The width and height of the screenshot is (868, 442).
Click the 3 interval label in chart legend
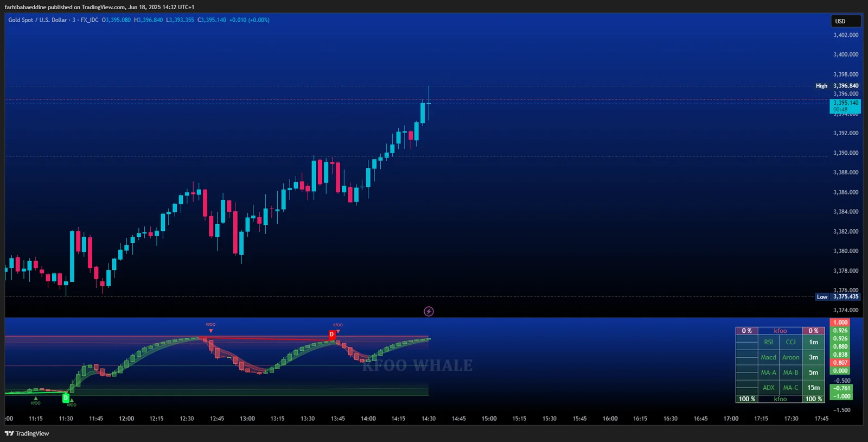(x=74, y=20)
